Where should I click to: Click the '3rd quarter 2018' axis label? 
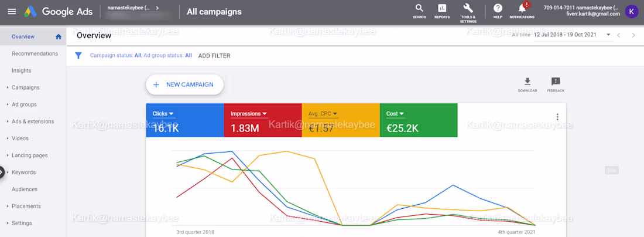(195, 232)
